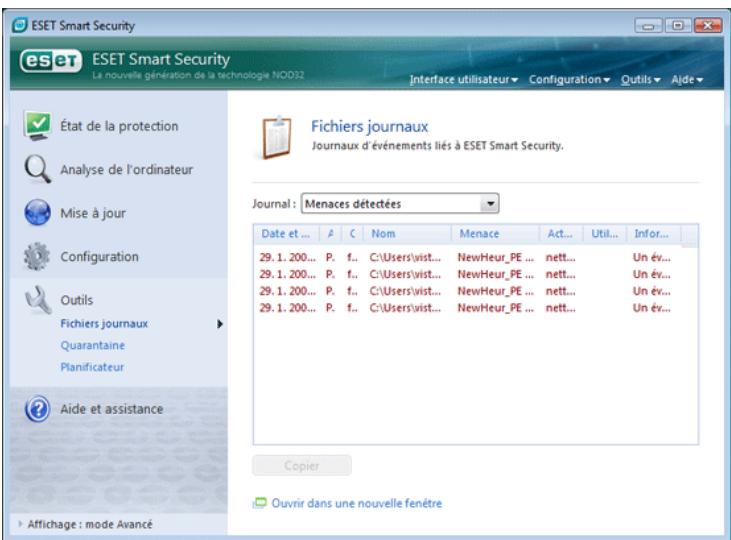Open État de la protection monitor icon
This screenshot has width=731, height=540.
tap(37, 126)
